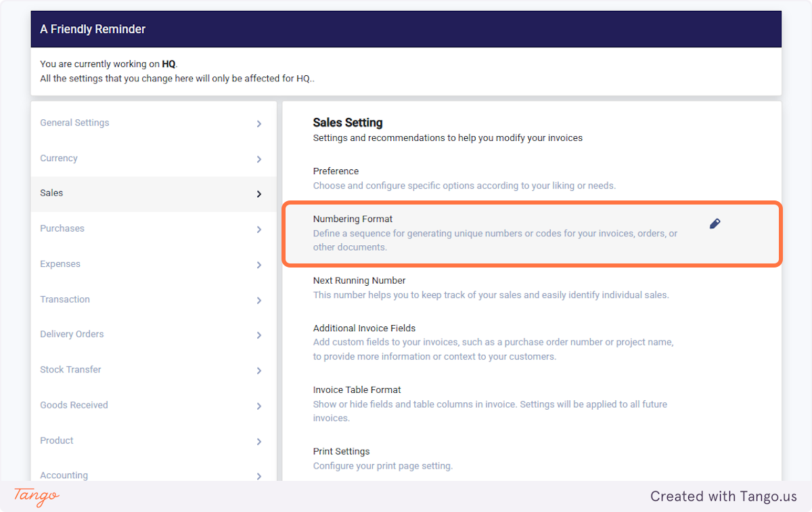Open Next Running Number setting
Image resolution: width=812 pixels, height=512 pixels.
point(532,288)
